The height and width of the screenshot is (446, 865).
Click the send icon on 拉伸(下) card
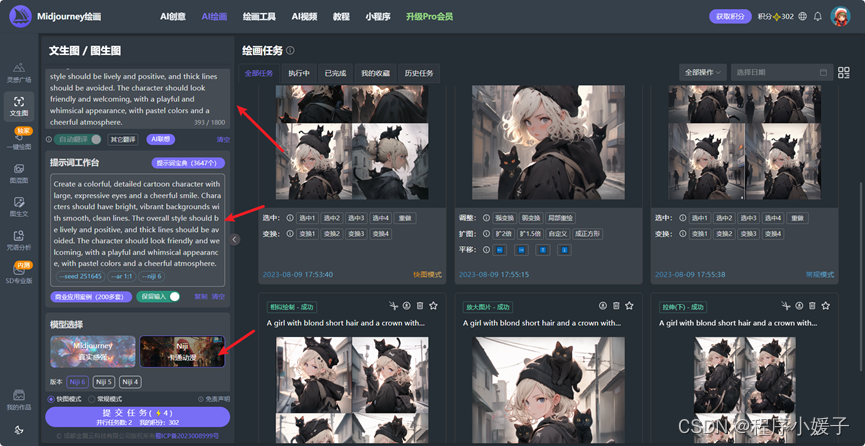click(786, 305)
